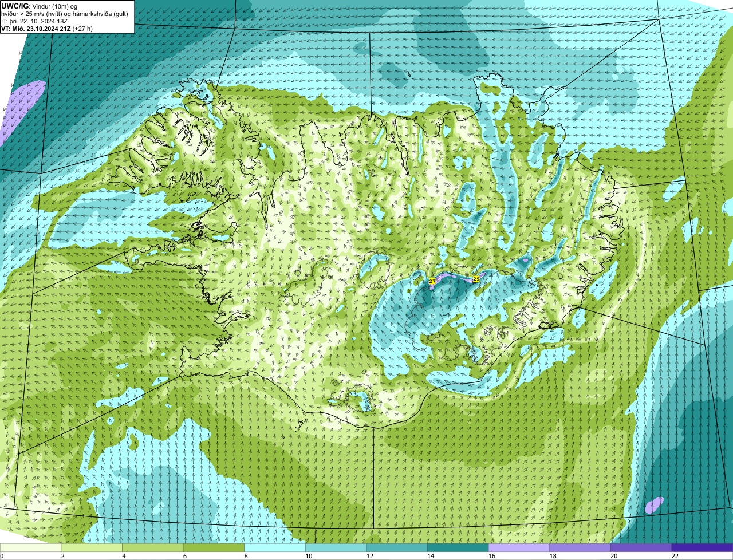Click the legend scale label "20"
The height and width of the screenshot is (560, 733).
614,556
